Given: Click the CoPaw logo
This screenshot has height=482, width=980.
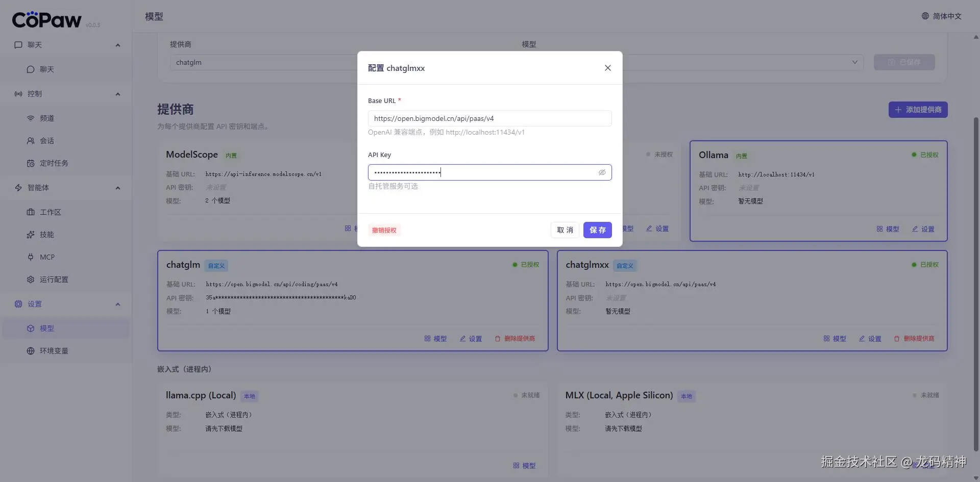Looking at the screenshot, I should tap(46, 20).
